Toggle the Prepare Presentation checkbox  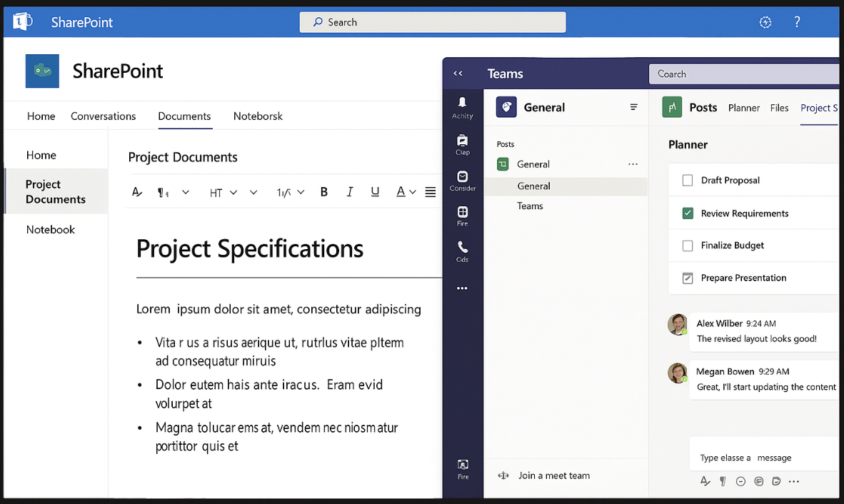pyautogui.click(x=688, y=278)
